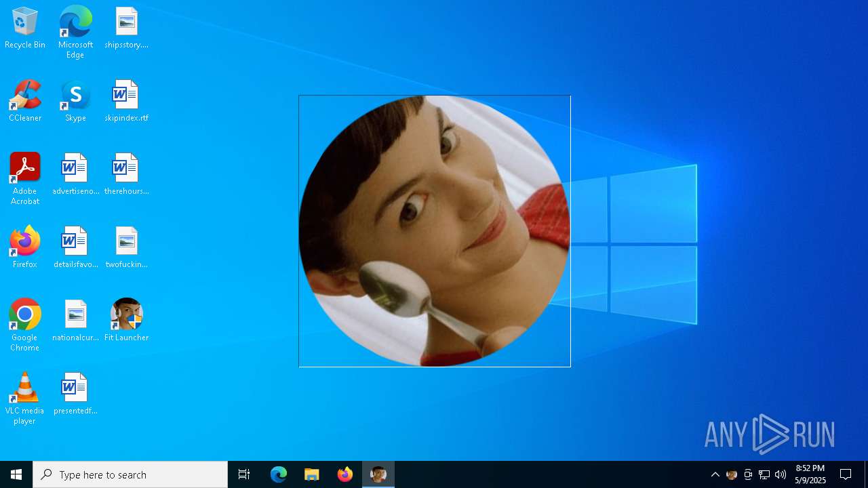The height and width of the screenshot is (488, 868).
Task: Click the circular portrait splash image
Action: 435,231
